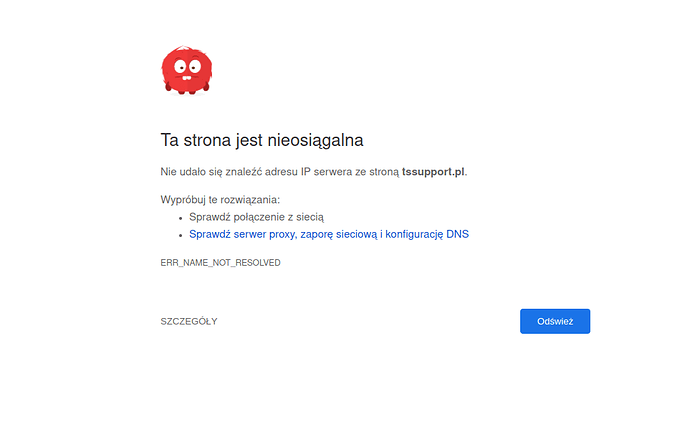Open the proxy, firewall and DNS link
The image size is (690, 427).
coord(329,234)
